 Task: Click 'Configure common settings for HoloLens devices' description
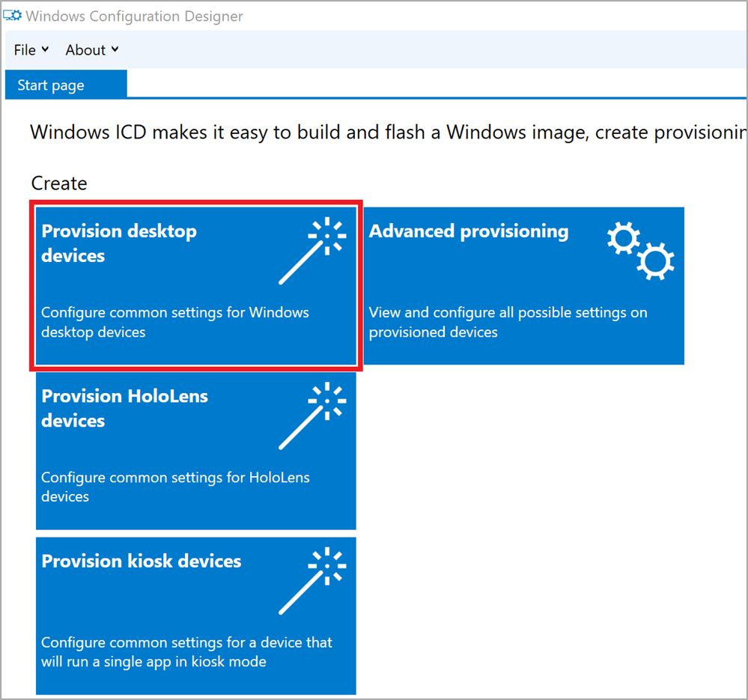(x=175, y=487)
